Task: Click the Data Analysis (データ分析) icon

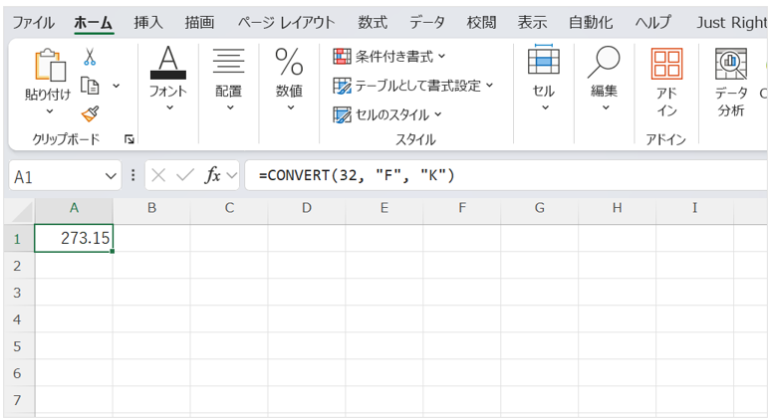Action: (731, 64)
